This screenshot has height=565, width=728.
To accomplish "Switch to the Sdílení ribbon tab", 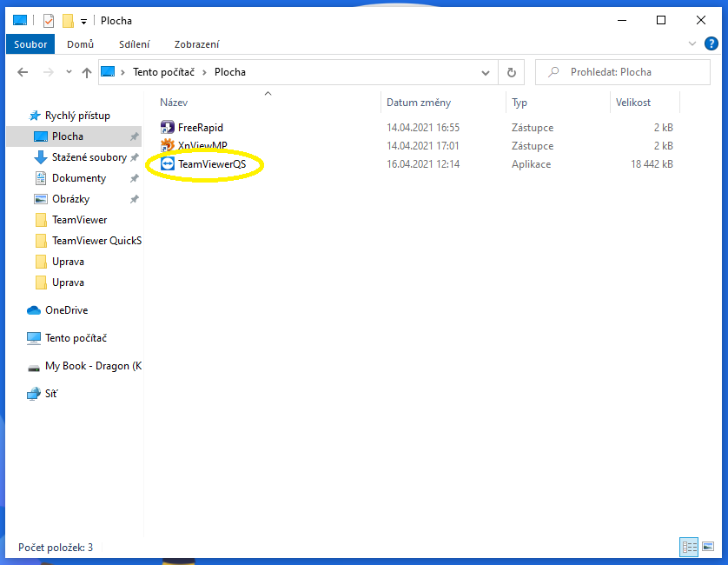I will tap(134, 44).
